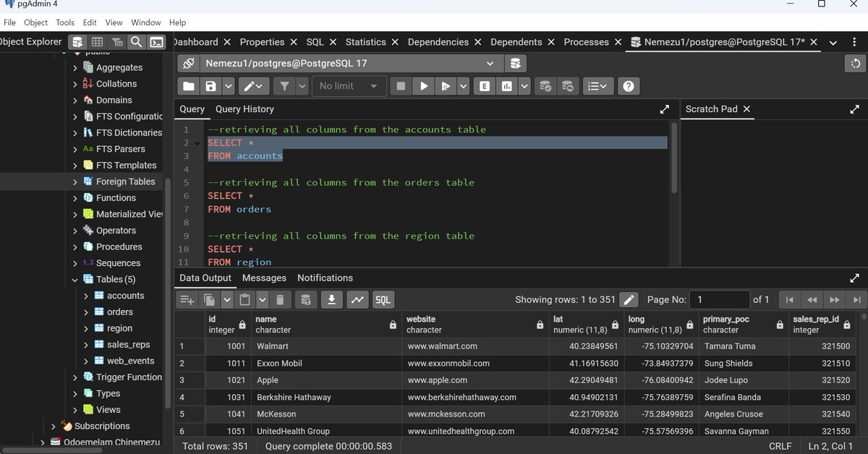Viewport: 868px width, 454px height.
Task: Switch to the Statistics tab
Action: (x=365, y=42)
